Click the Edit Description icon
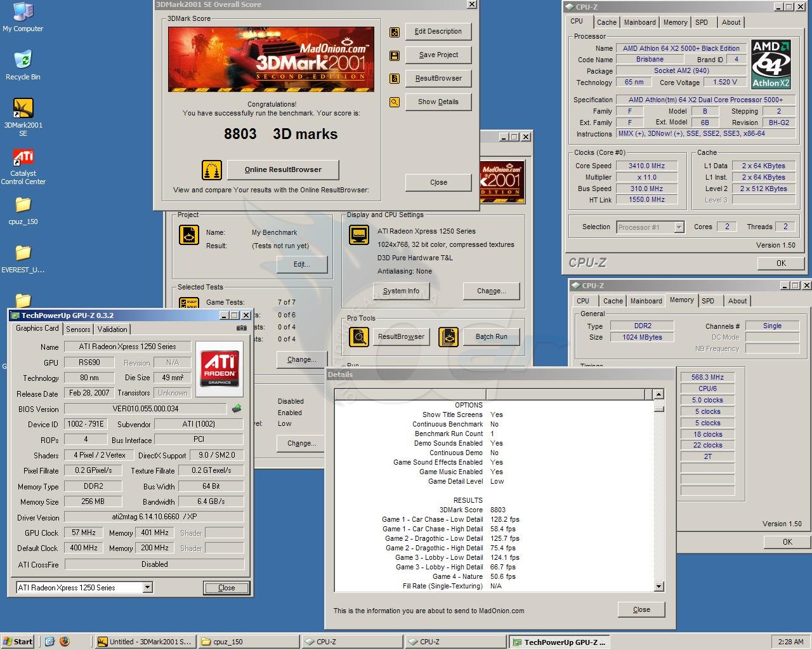The width and height of the screenshot is (812, 650). pos(395,32)
